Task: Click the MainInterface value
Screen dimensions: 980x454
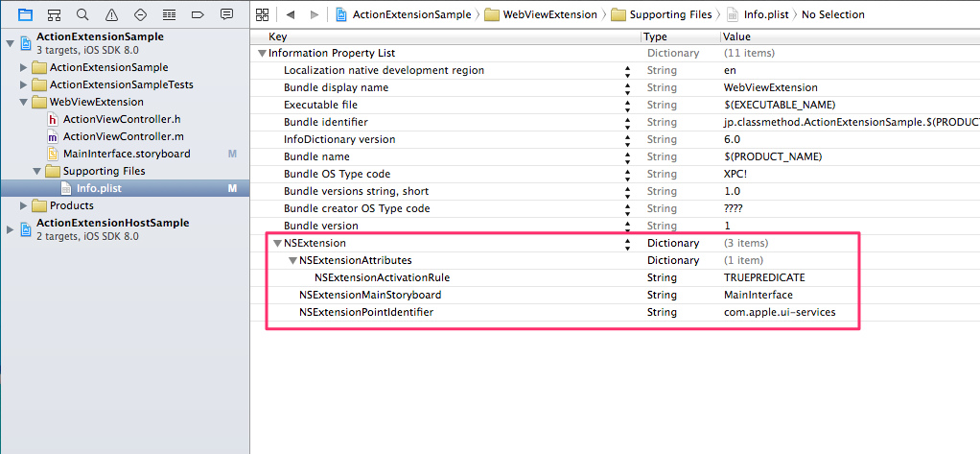Action: point(758,295)
